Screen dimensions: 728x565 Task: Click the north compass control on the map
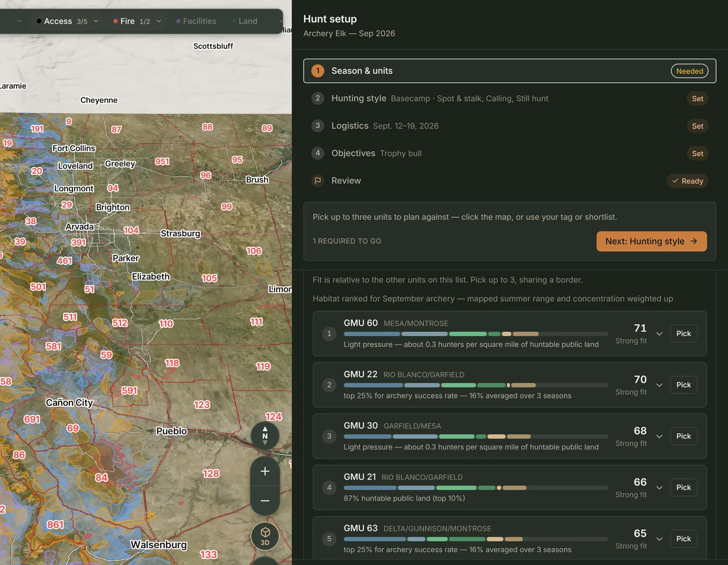[265, 436]
